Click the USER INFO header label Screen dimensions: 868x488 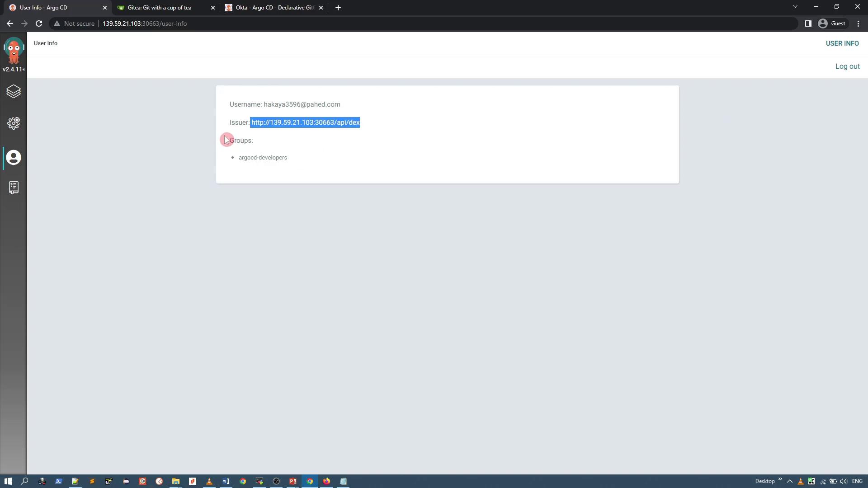pyautogui.click(x=842, y=43)
